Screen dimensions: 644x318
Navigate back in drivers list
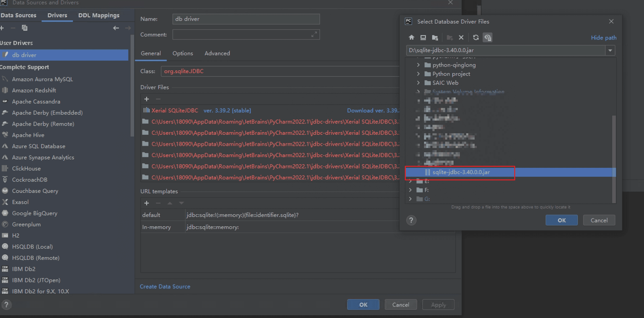click(116, 28)
